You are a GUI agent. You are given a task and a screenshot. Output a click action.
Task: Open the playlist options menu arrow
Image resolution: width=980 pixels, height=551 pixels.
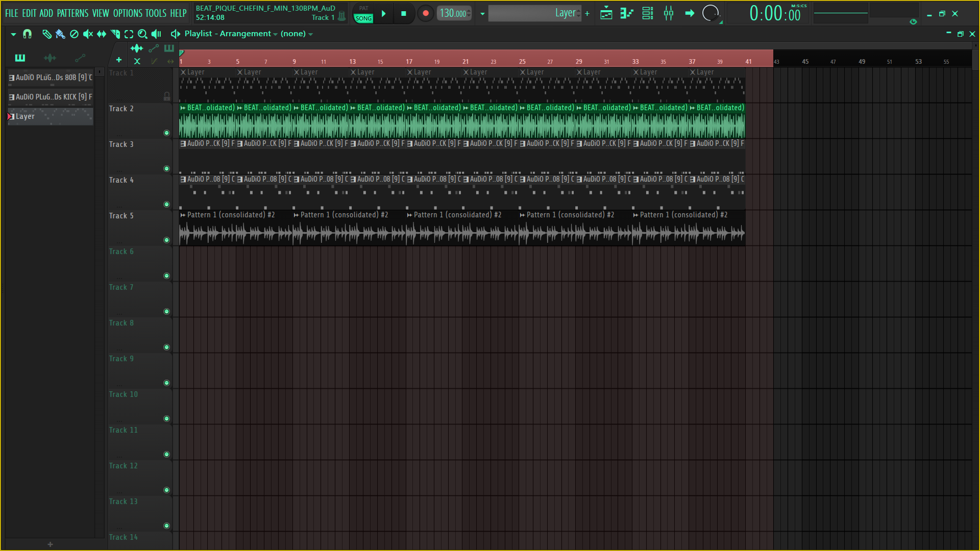coord(13,34)
